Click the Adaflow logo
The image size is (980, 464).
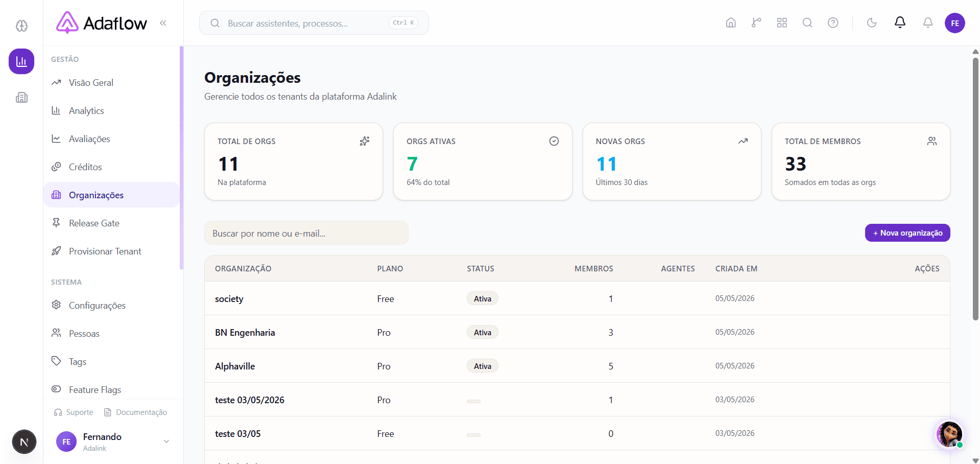click(102, 23)
